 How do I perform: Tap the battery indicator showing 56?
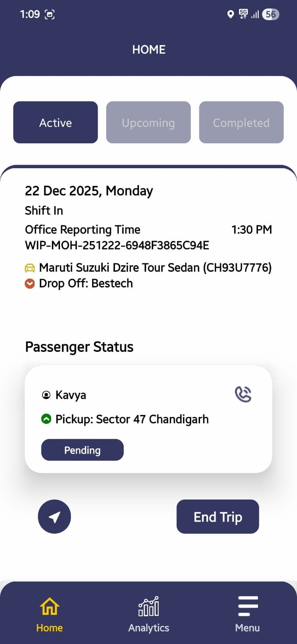tap(270, 14)
